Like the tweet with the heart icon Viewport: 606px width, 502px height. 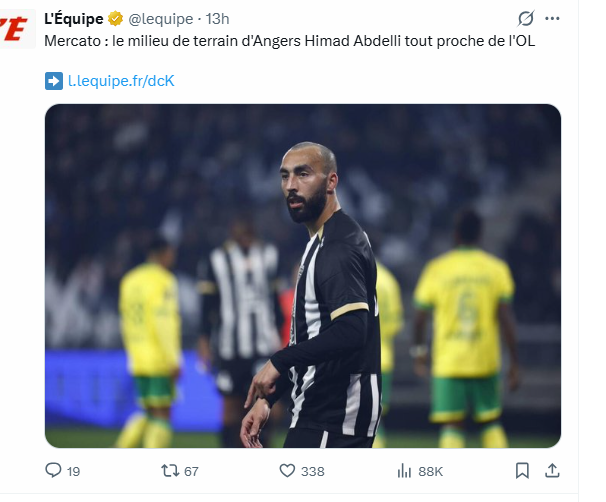click(x=287, y=470)
